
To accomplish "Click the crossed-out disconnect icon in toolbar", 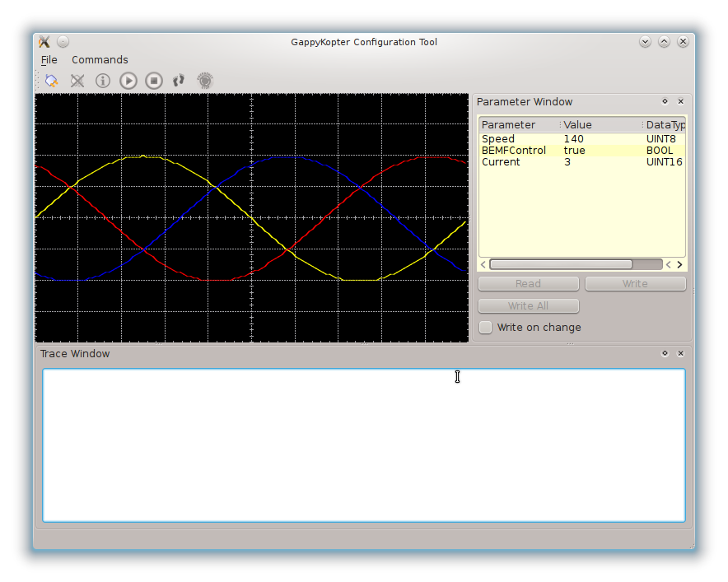I will 77,81.
